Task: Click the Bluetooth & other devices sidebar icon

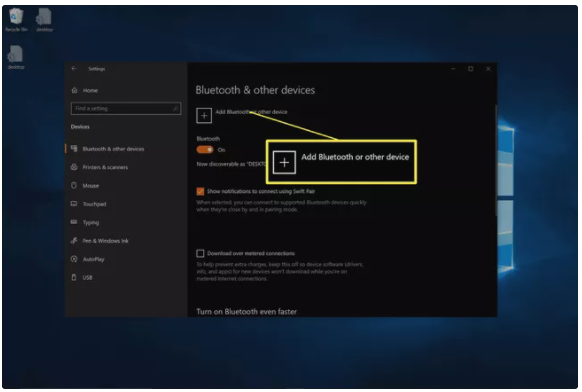Action: (74, 148)
